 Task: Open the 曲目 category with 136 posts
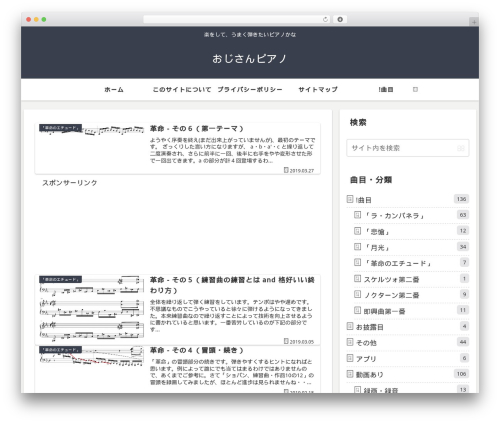(x=408, y=200)
